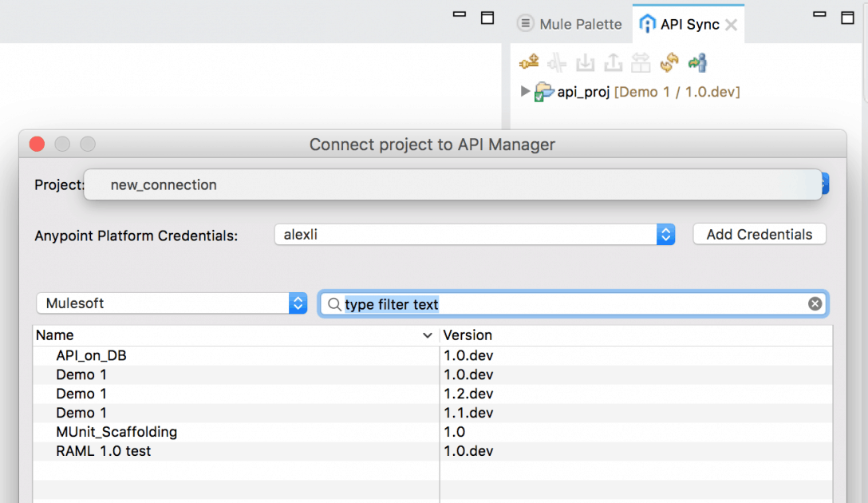
Task: Click the user login icon in API Sync toolbar
Action: click(698, 61)
